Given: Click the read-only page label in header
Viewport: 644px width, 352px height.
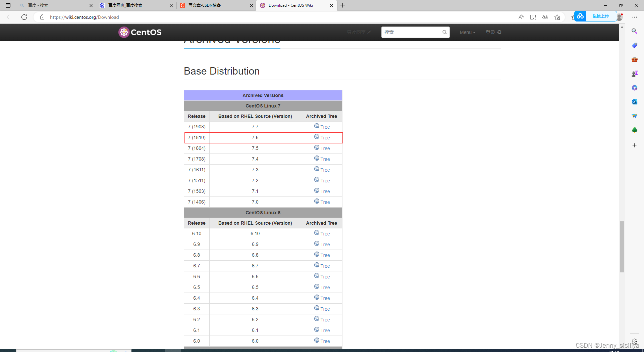Looking at the screenshot, I should (359, 32).
